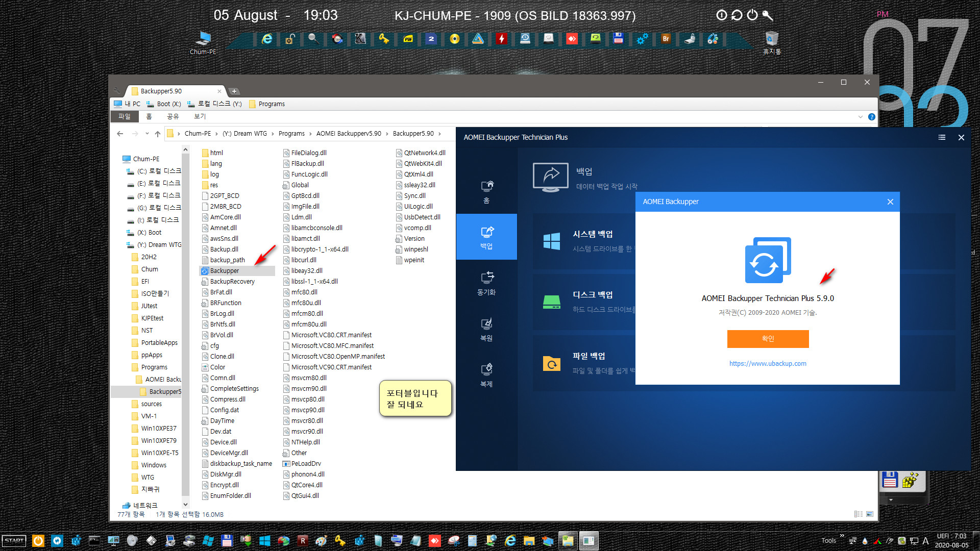
Task: Open the 휴지통 recycle bin icon
Action: click(x=772, y=43)
